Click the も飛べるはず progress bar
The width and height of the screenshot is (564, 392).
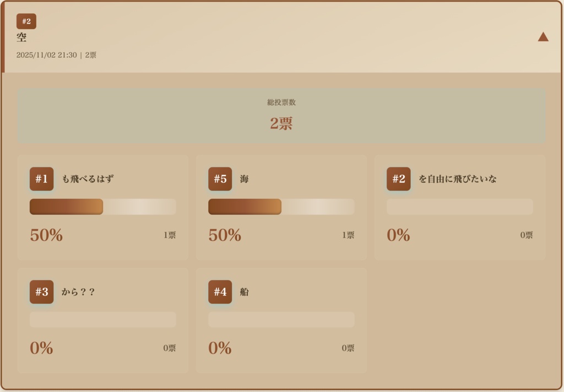(103, 207)
